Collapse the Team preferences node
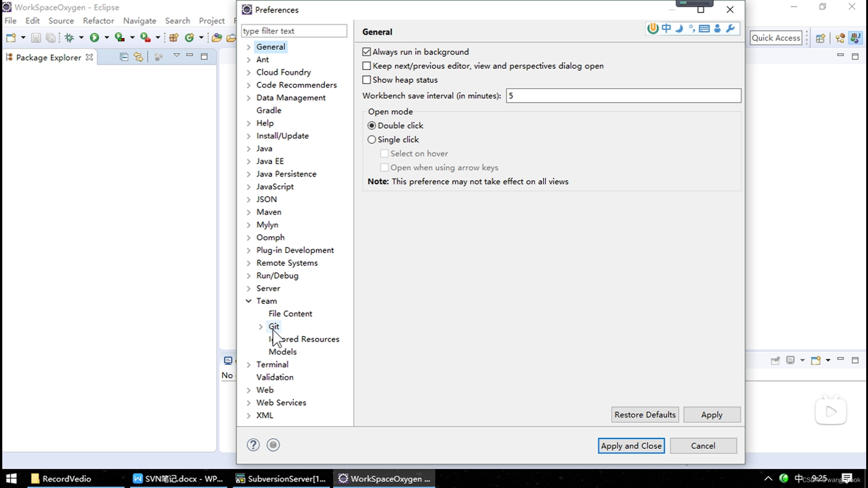 click(249, 301)
